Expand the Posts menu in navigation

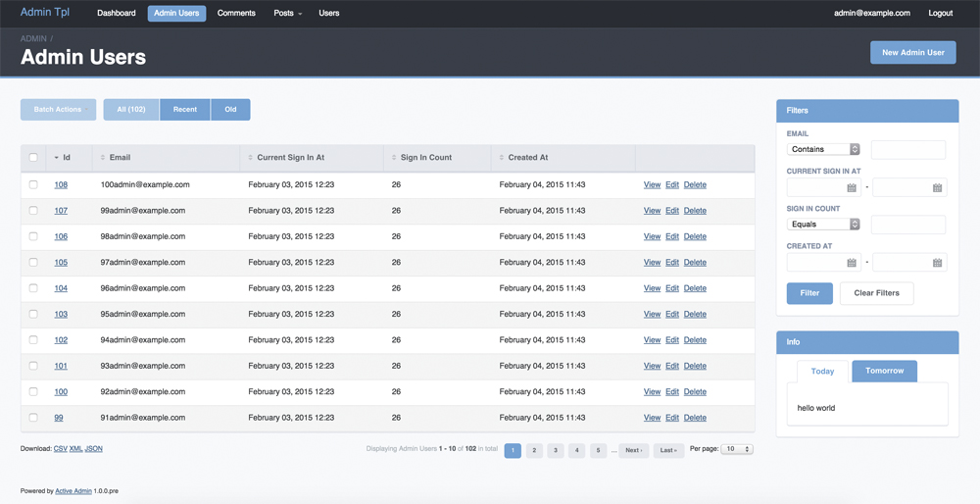point(287,13)
